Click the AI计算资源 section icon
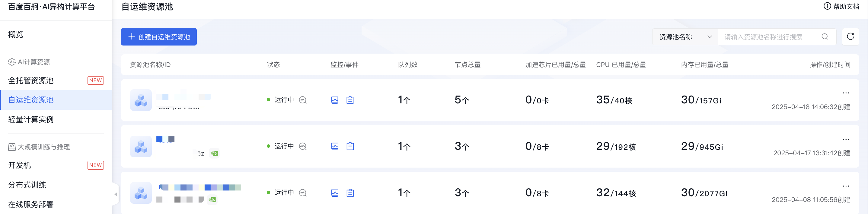The width and height of the screenshot is (868, 214). point(12,62)
